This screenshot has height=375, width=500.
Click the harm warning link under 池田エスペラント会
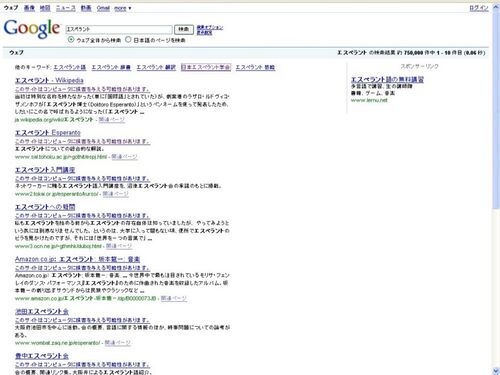click(x=82, y=320)
